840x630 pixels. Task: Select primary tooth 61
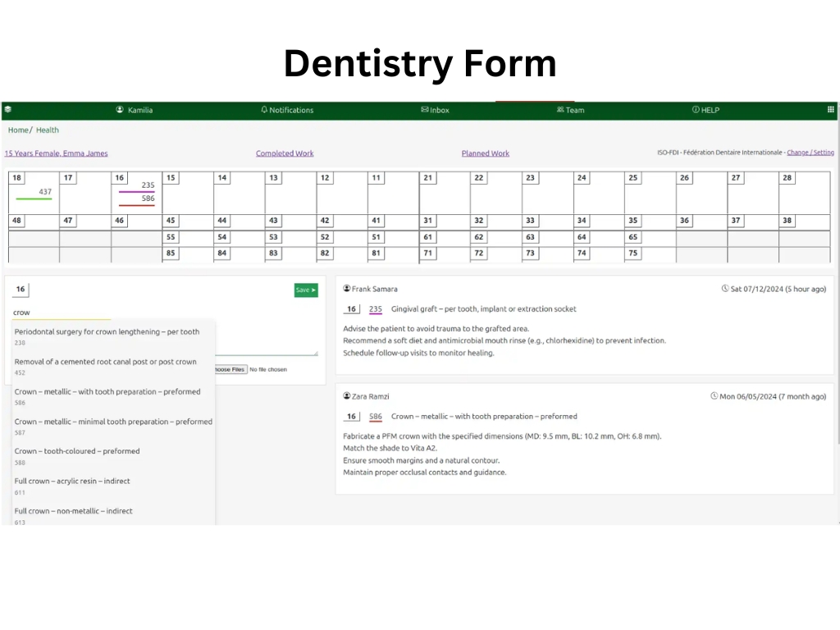(x=427, y=237)
